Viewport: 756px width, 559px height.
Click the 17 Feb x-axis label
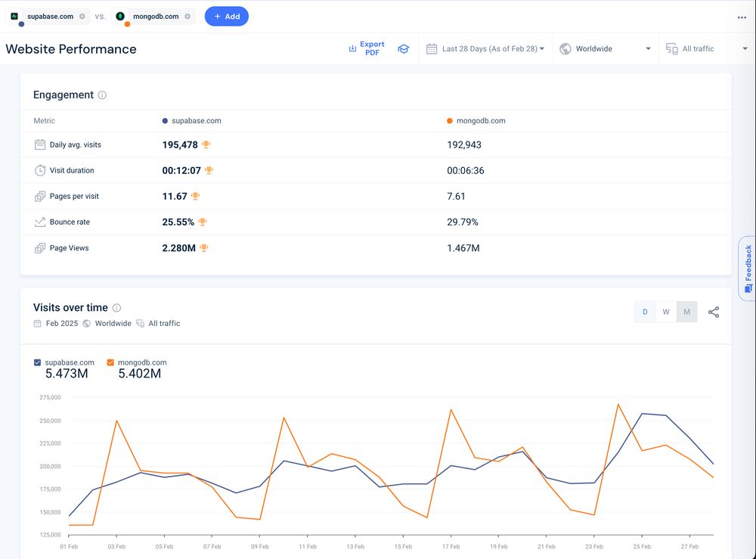click(x=451, y=546)
